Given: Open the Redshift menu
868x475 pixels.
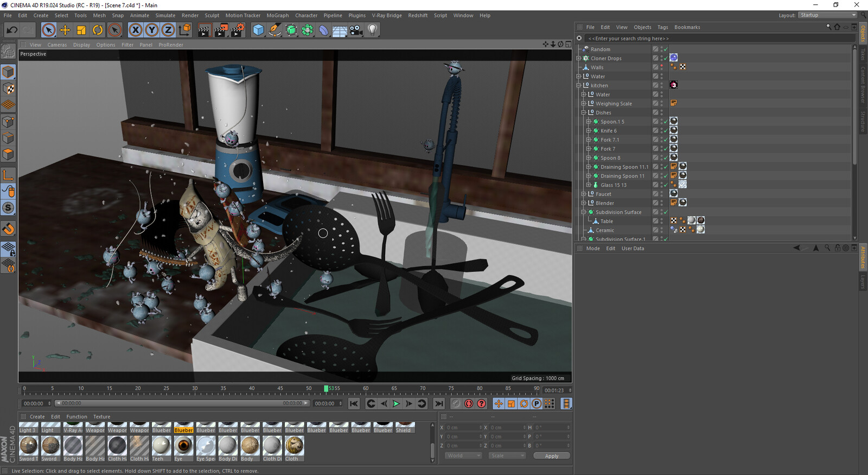Looking at the screenshot, I should [418, 15].
